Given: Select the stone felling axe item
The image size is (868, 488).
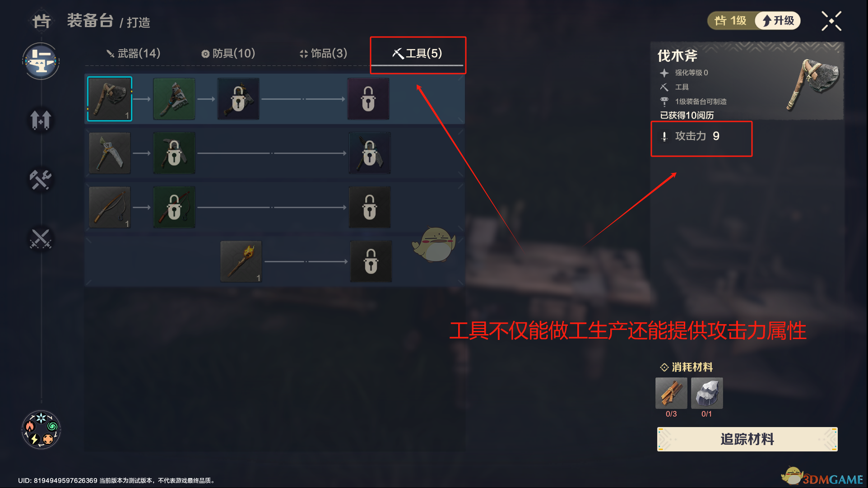Looking at the screenshot, I should 110,99.
